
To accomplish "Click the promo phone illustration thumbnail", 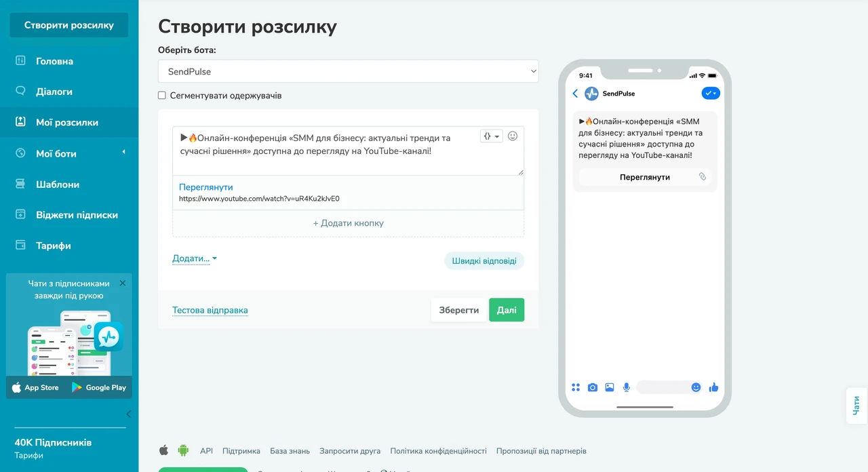I will [x=75, y=342].
